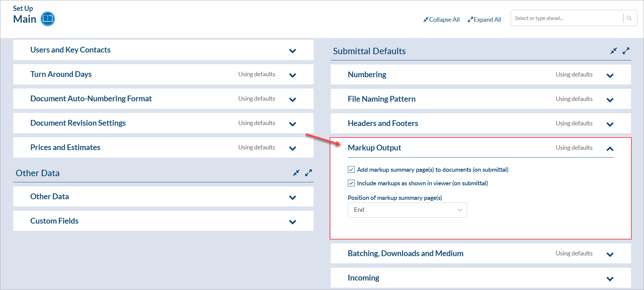Toggle Include markups as shown in viewer

351,183
